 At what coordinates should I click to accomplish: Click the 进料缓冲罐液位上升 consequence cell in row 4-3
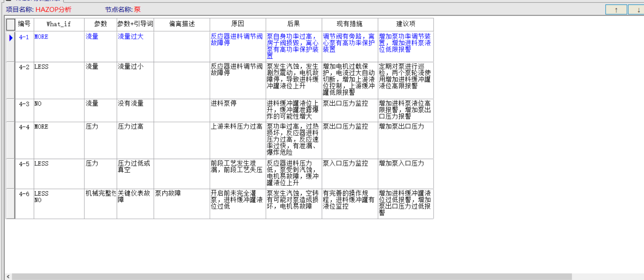294,110
